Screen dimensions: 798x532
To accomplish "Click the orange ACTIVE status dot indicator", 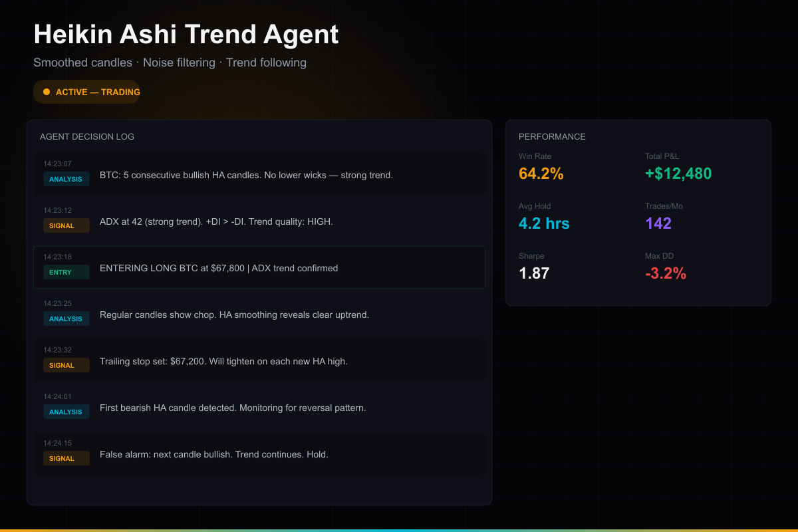I will click(x=47, y=92).
